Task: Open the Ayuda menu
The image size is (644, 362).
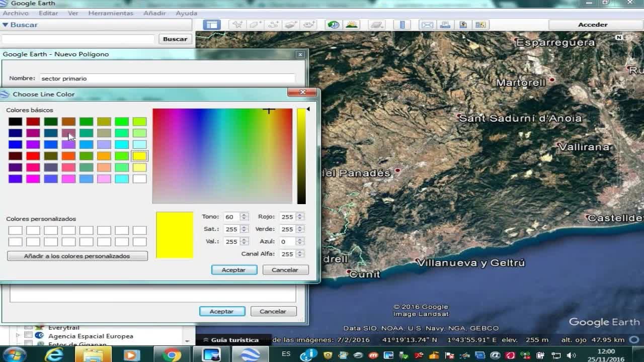Action: coord(186,13)
